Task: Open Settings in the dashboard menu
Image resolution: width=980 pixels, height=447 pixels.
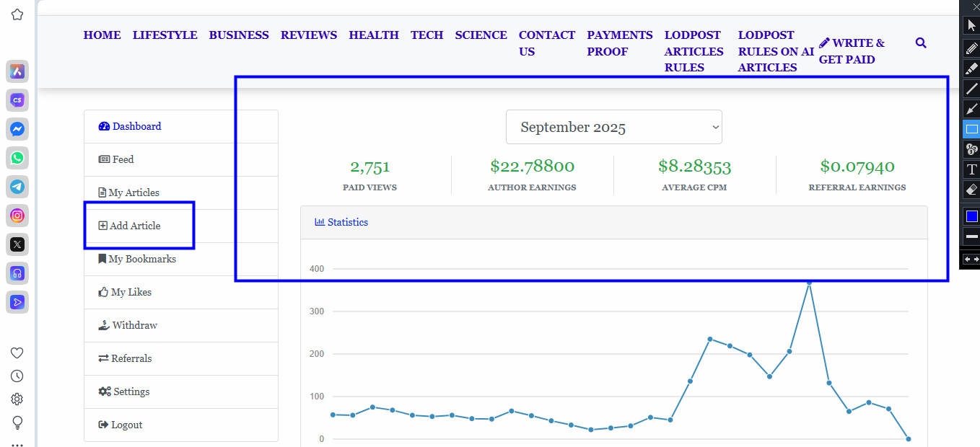Action: (131, 391)
